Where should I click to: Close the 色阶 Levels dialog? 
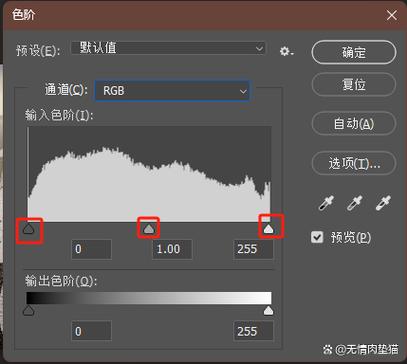tap(392, 15)
